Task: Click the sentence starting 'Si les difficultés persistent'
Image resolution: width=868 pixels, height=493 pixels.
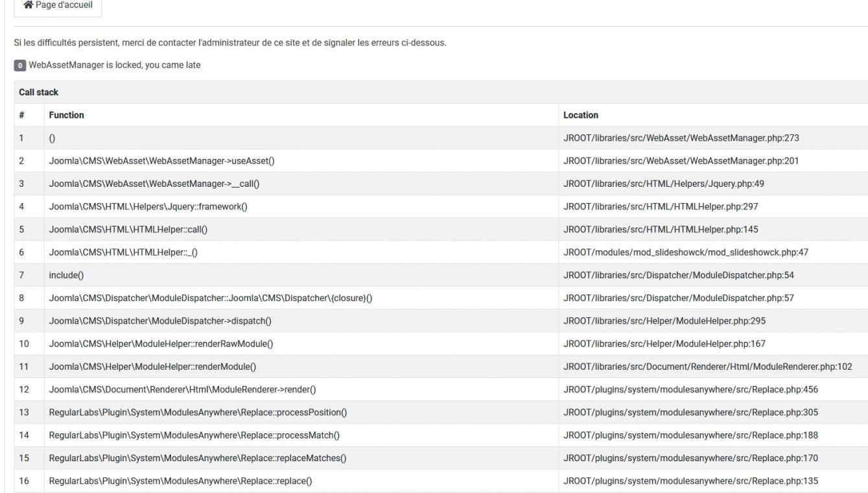Action: click(x=230, y=43)
